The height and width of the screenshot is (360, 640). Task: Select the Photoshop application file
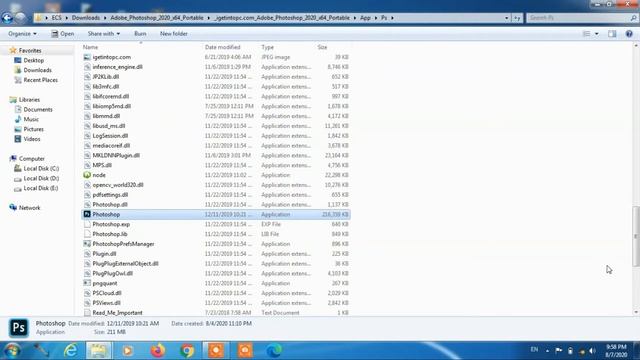(216, 214)
